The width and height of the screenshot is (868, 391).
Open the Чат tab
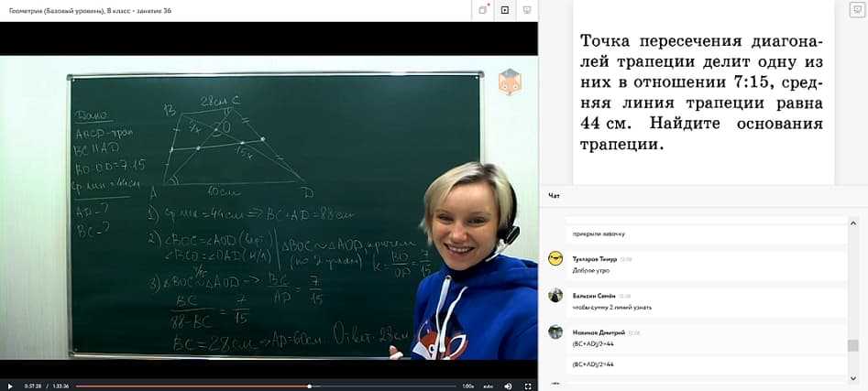[x=554, y=195]
